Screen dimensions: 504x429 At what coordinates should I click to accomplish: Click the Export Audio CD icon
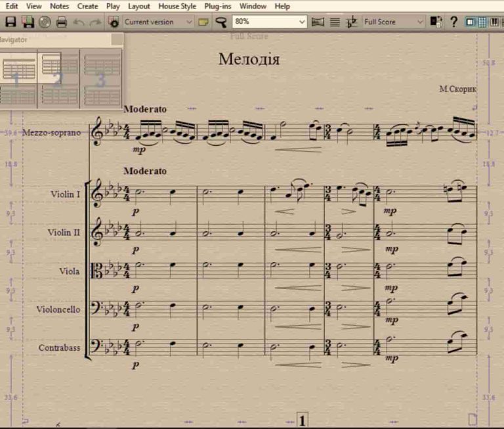45,22
